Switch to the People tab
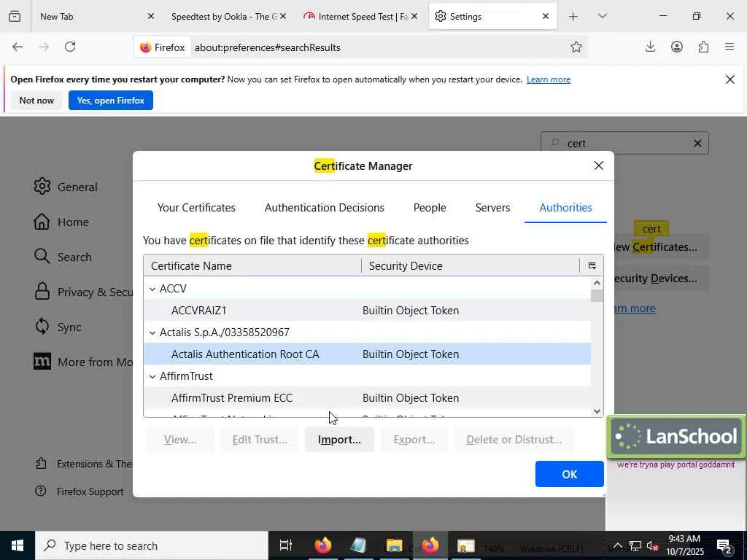This screenshot has width=747, height=560. click(430, 208)
